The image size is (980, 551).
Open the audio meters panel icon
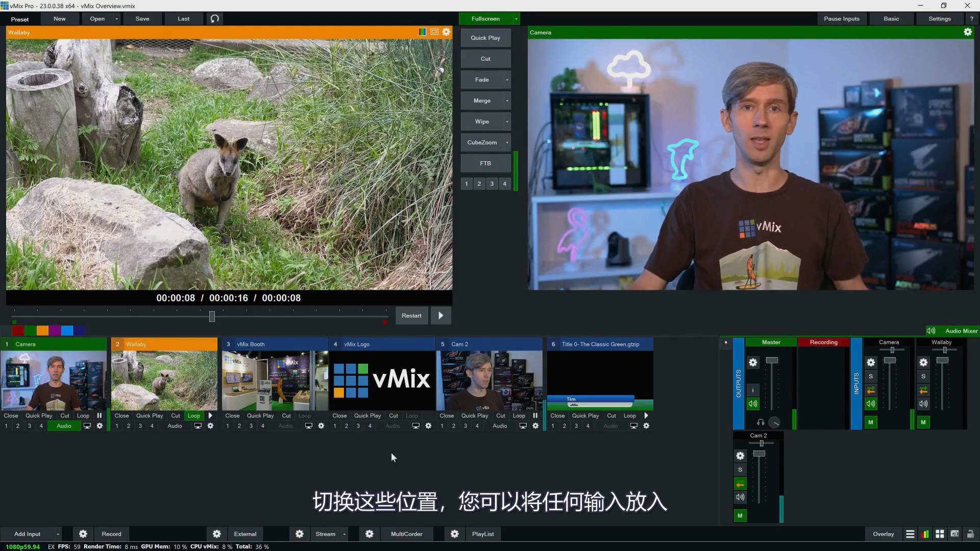(x=925, y=534)
